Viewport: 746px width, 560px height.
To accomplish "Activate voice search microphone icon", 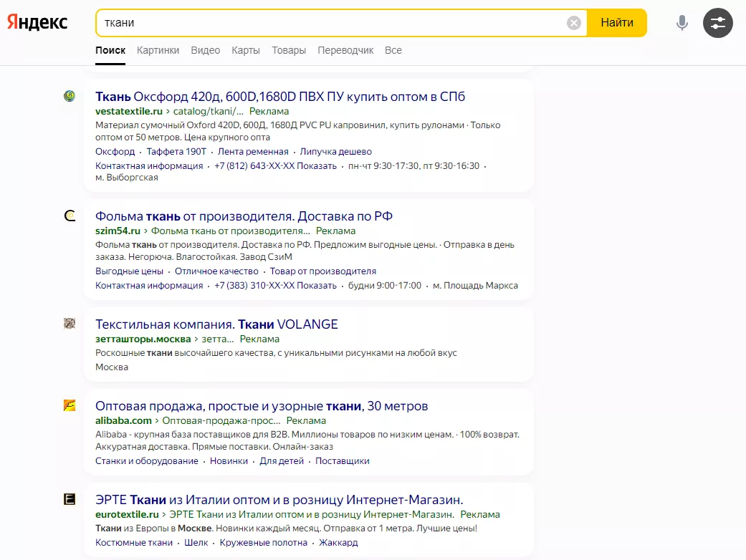I will point(682,23).
